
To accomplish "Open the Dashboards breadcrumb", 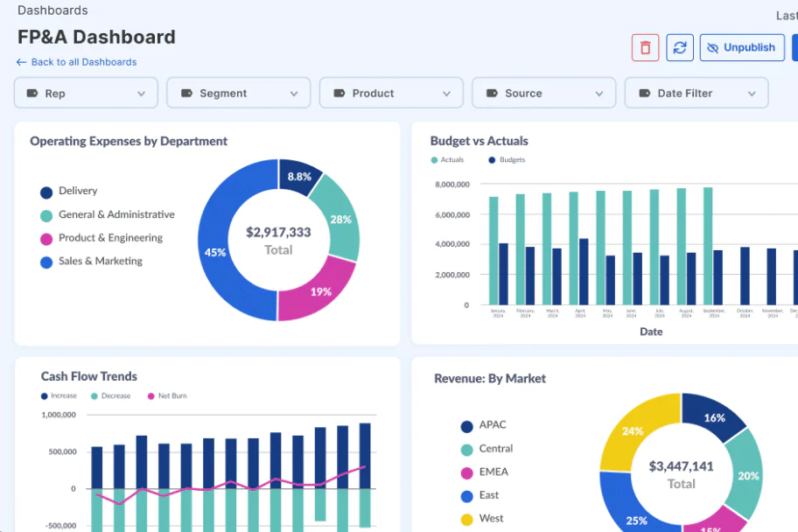I will (x=52, y=10).
